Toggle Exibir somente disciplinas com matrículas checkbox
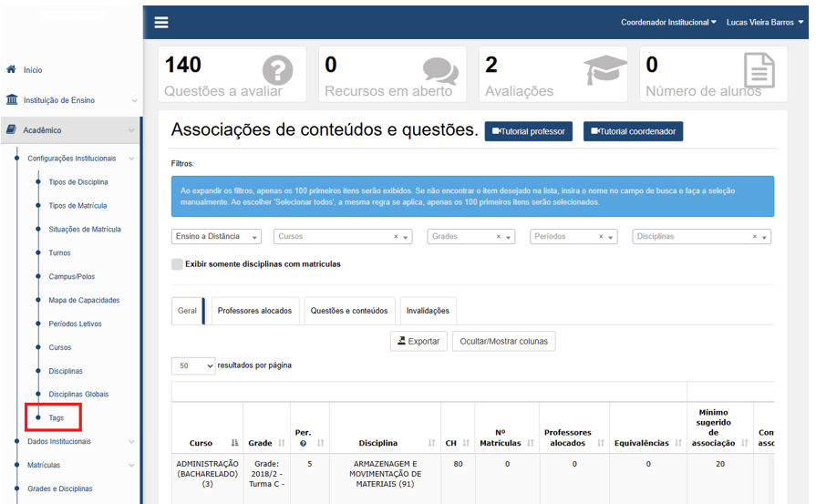Viewport: 816px width, 504px height. [x=177, y=264]
